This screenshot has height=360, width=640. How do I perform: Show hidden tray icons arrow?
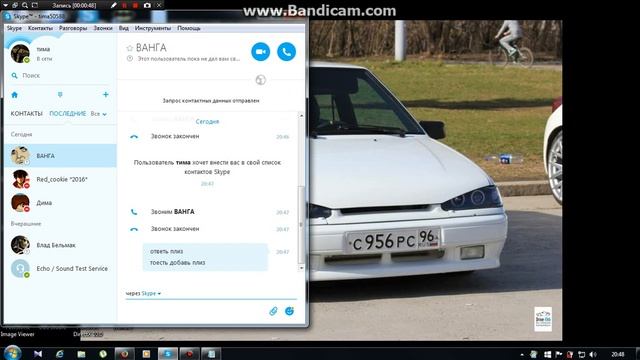pyautogui.click(x=522, y=354)
